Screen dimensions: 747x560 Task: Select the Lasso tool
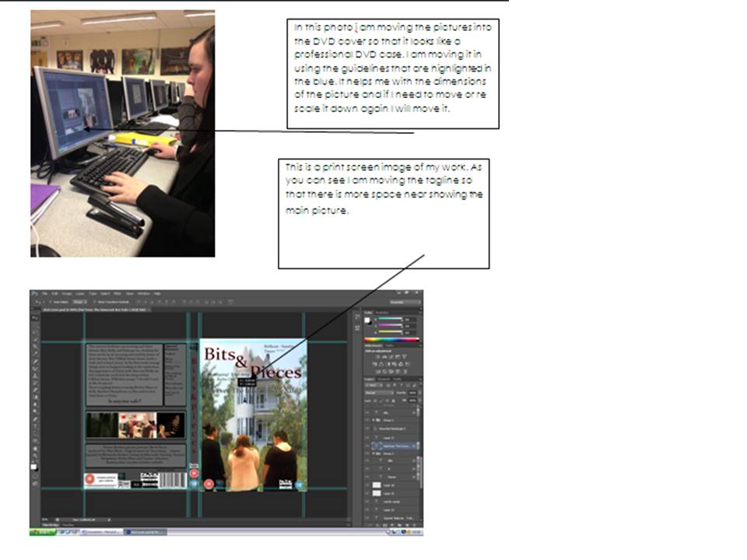(35, 332)
